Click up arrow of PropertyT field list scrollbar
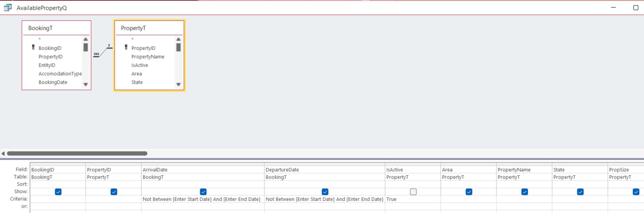644x213 pixels. click(178, 39)
